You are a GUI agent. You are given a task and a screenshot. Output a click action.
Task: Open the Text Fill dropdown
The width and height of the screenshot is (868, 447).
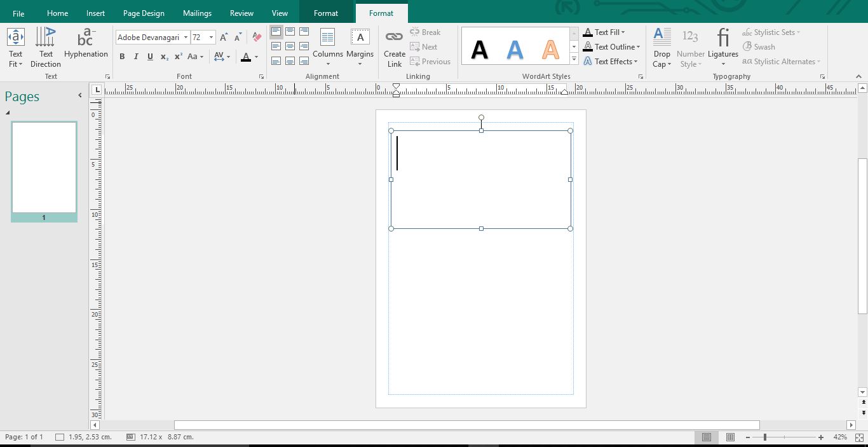pos(604,32)
